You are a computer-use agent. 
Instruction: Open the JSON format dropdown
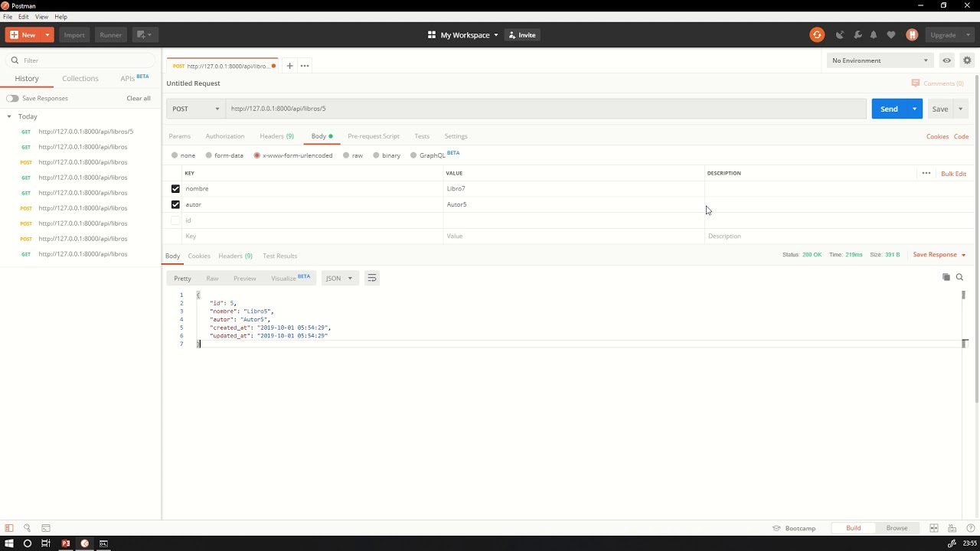[339, 278]
